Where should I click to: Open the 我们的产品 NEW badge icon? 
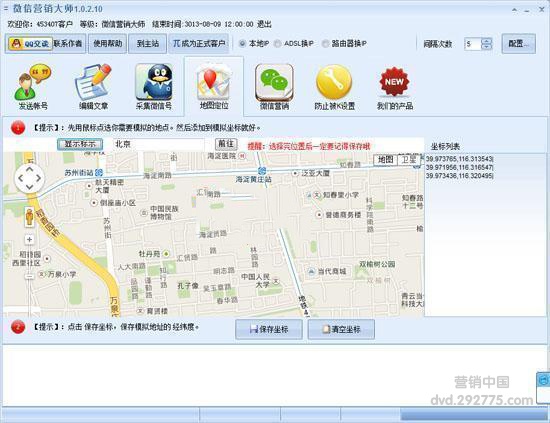point(395,87)
